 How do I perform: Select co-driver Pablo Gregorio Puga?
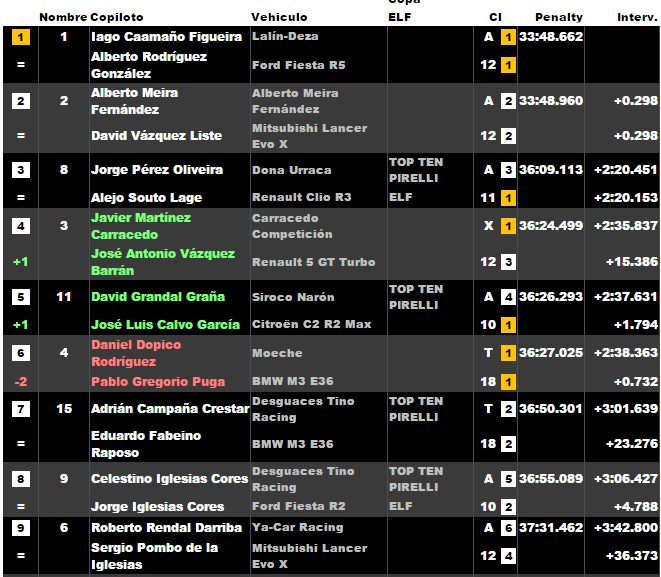tap(158, 382)
